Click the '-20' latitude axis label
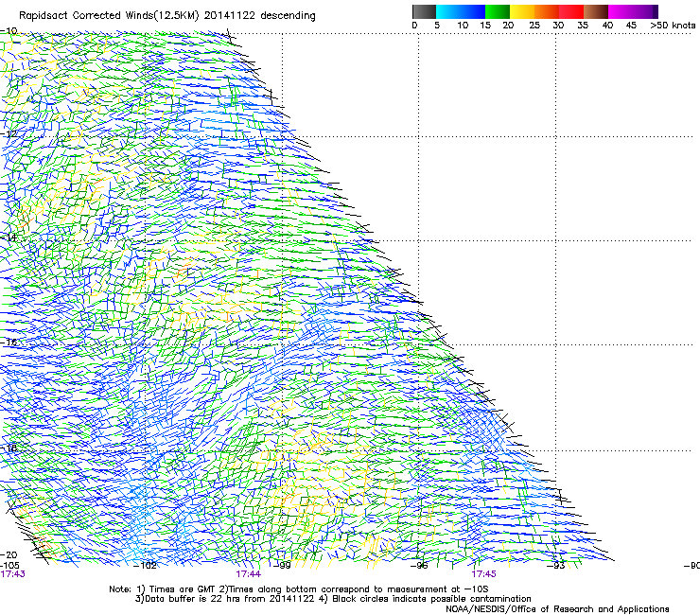Image resolution: width=700 pixels, height=615 pixels. coord(9,554)
